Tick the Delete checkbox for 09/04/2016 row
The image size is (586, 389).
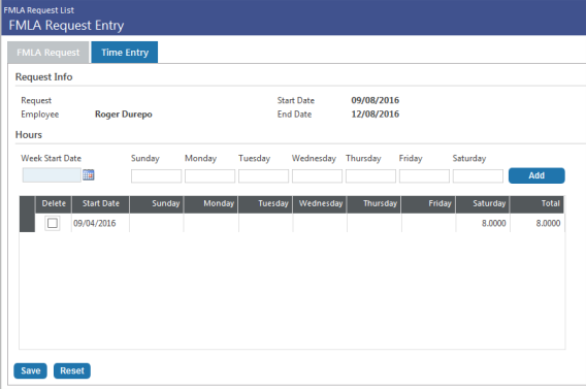52,223
